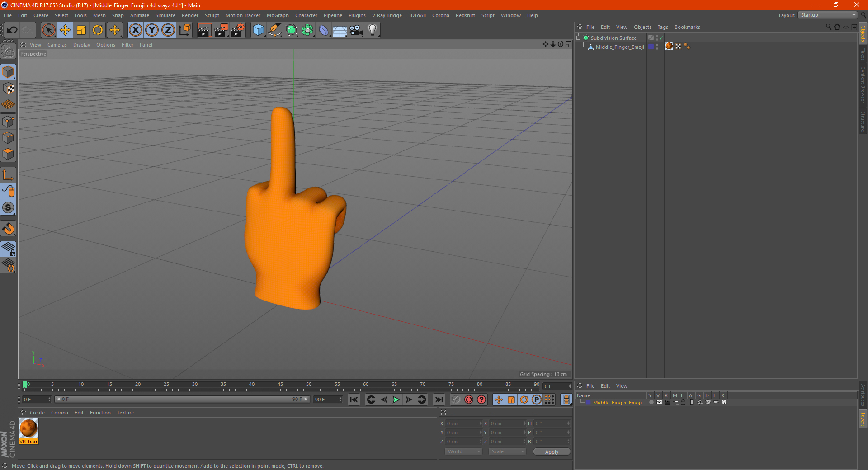Render the active view with the clapperboard icon

[204, 30]
